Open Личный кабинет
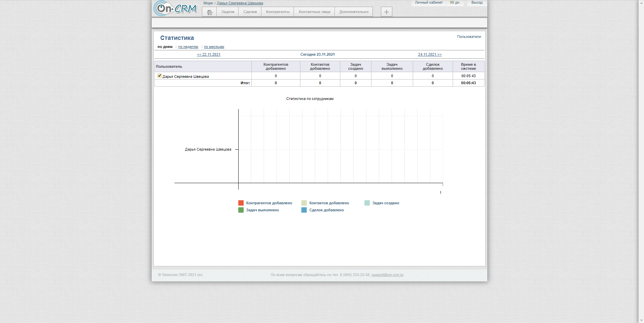 click(x=429, y=3)
